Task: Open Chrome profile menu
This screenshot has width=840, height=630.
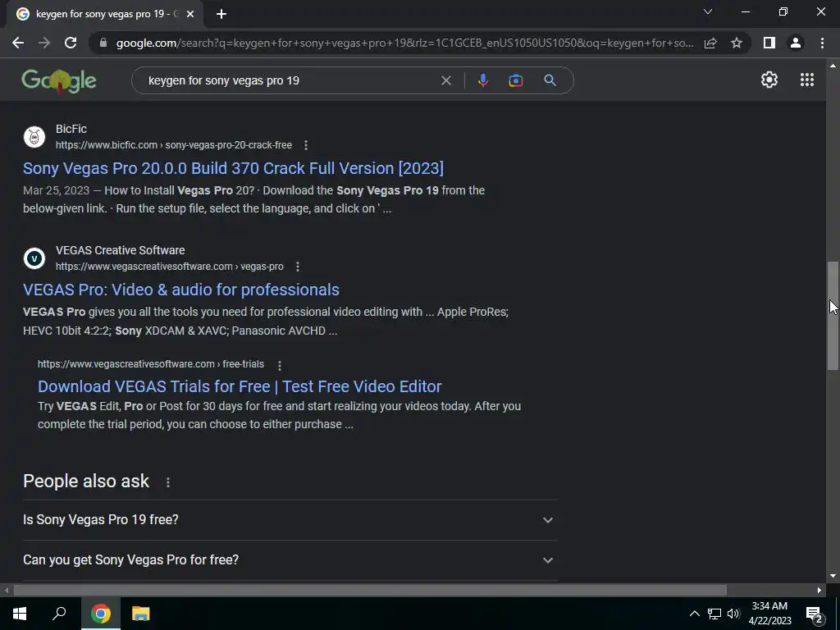Action: coord(796,43)
